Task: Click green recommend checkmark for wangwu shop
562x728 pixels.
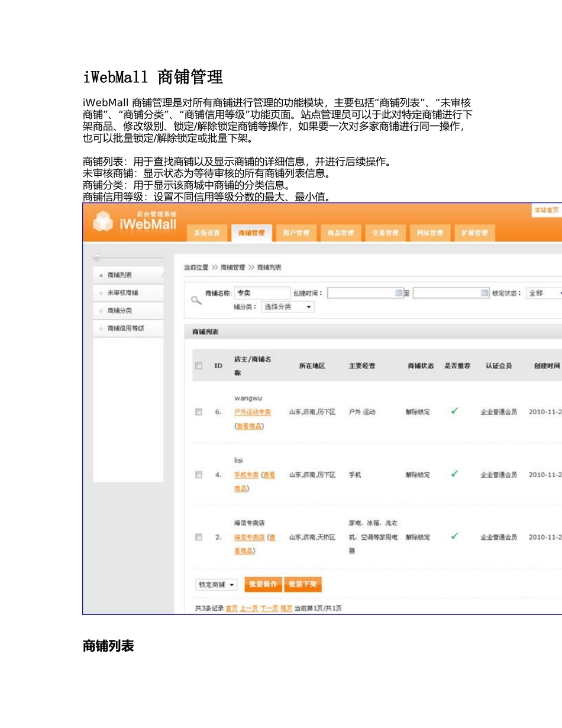Action: [454, 411]
